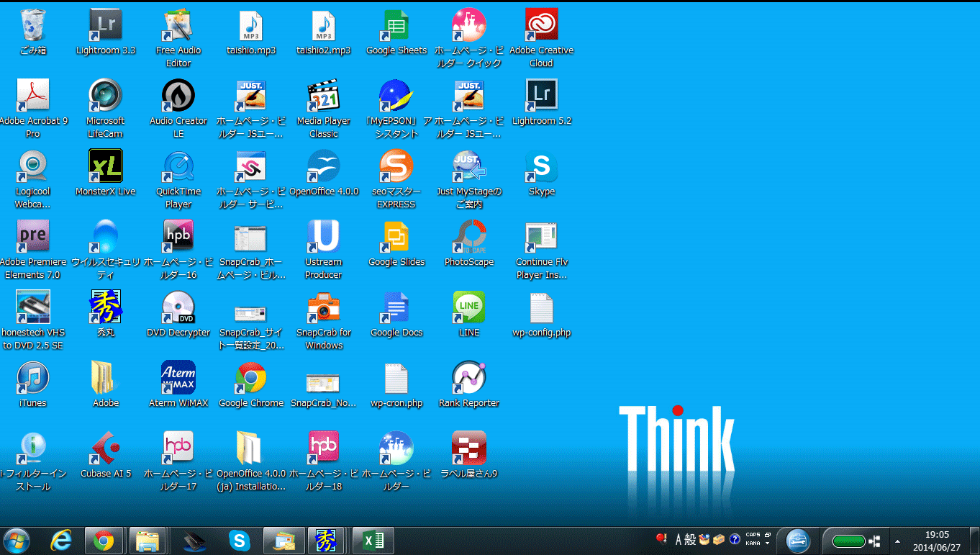Viewport: 980px width, 555px height.
Task: Launch Media Player Classic
Action: 324,109
